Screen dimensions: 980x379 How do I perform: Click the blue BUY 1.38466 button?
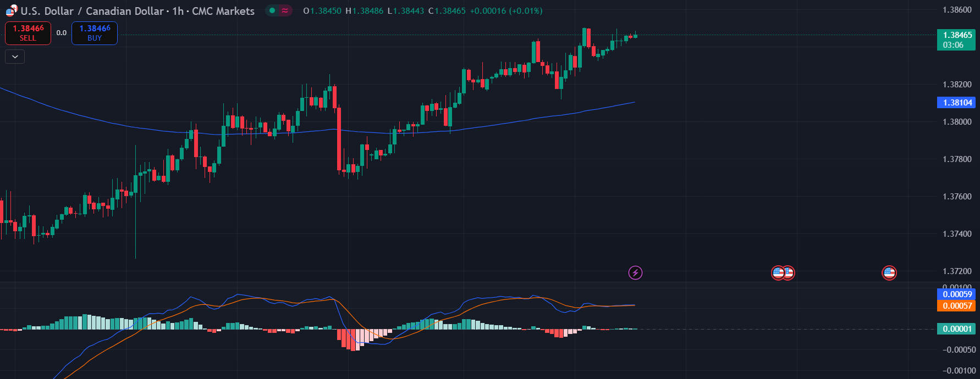tap(95, 33)
